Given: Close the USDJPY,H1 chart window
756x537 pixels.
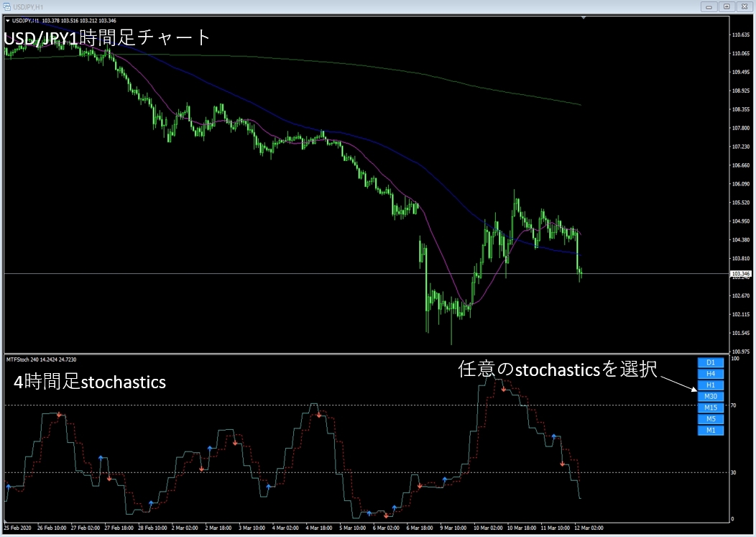Looking at the screenshot, I should pyautogui.click(x=745, y=6).
